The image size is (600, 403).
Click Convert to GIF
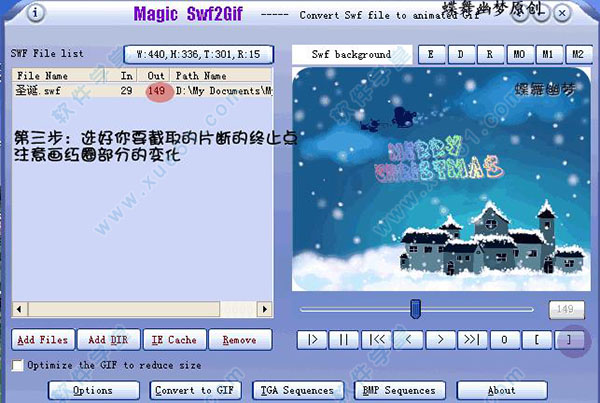point(195,390)
